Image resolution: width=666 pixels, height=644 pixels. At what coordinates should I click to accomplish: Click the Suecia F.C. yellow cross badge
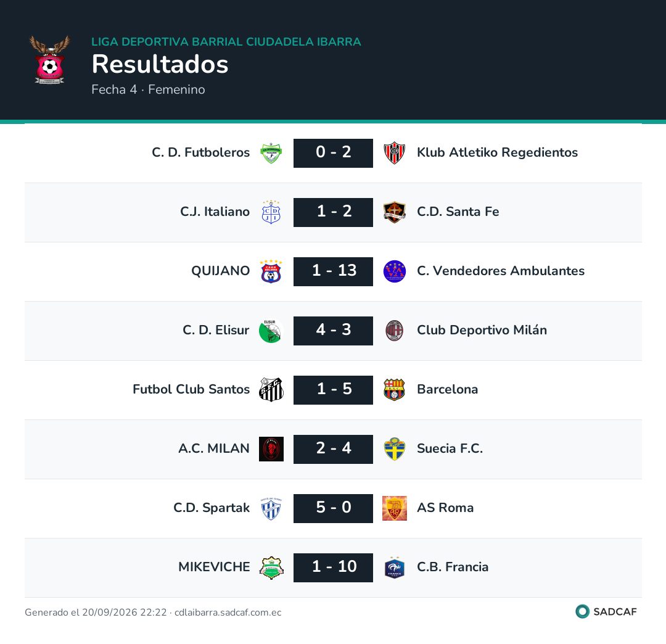pyautogui.click(x=395, y=449)
